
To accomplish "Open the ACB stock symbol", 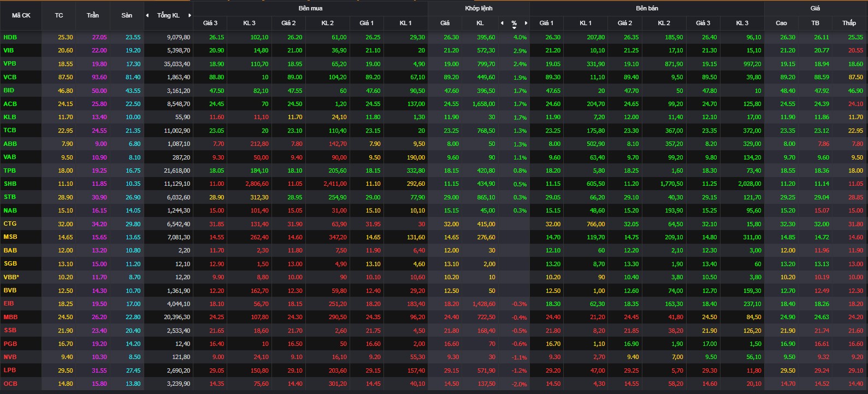I will (x=10, y=104).
